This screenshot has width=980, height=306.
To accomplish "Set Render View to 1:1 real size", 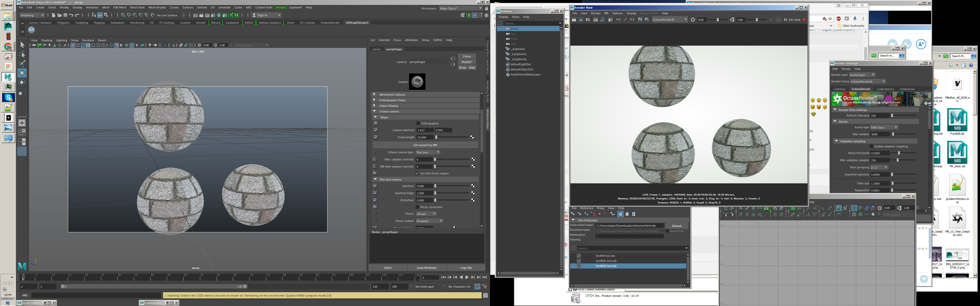I will [x=632, y=20].
